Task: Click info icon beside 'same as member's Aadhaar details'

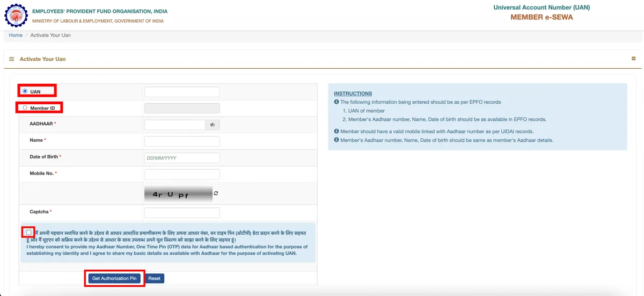Action: pos(336,140)
